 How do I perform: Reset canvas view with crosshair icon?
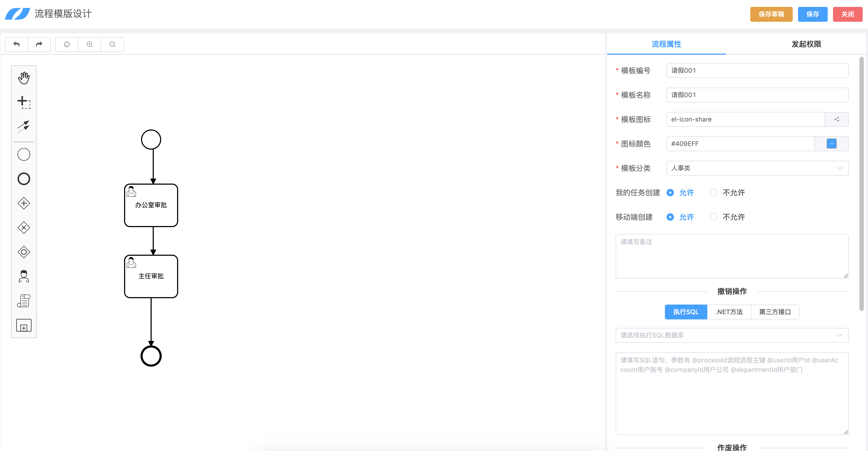(x=67, y=44)
